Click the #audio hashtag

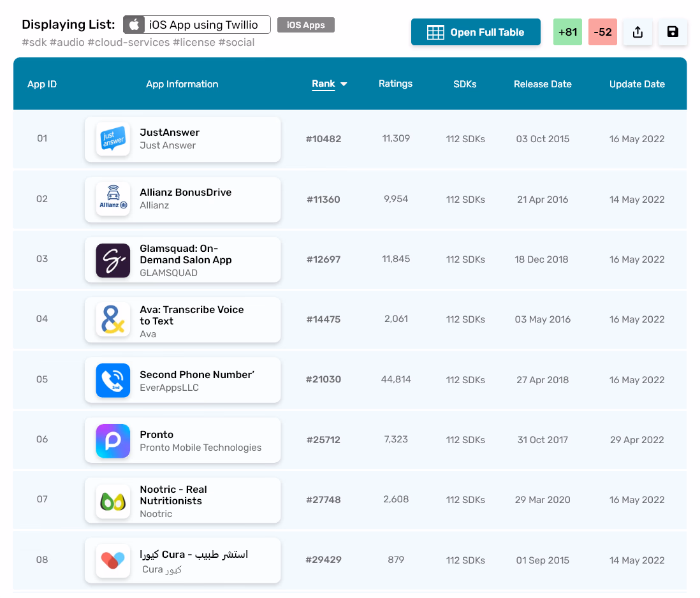tap(67, 42)
